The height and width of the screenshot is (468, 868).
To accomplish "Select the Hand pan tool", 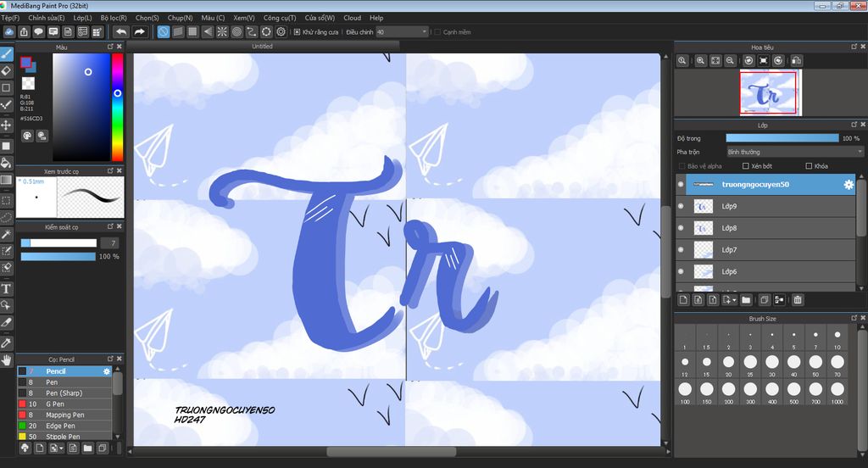I will point(6,360).
